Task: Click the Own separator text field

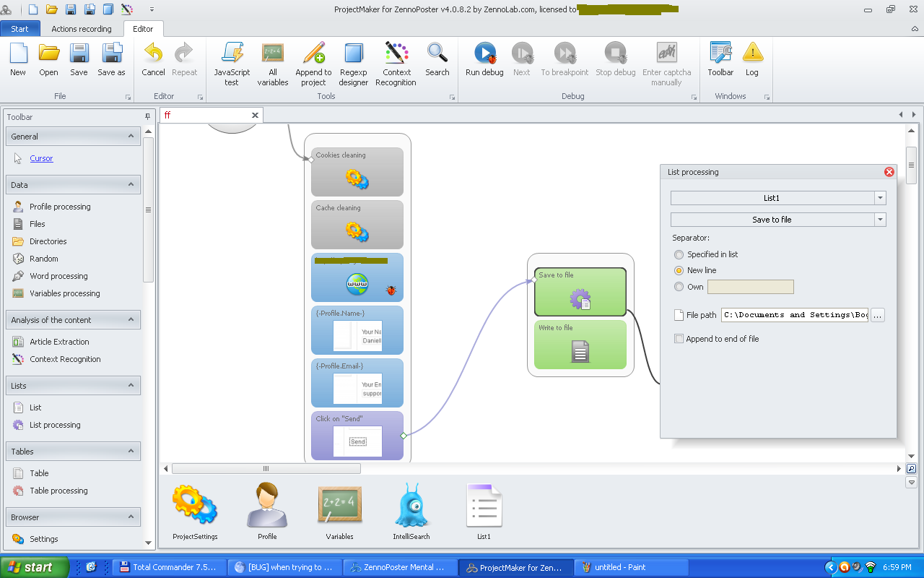Action: tap(751, 287)
